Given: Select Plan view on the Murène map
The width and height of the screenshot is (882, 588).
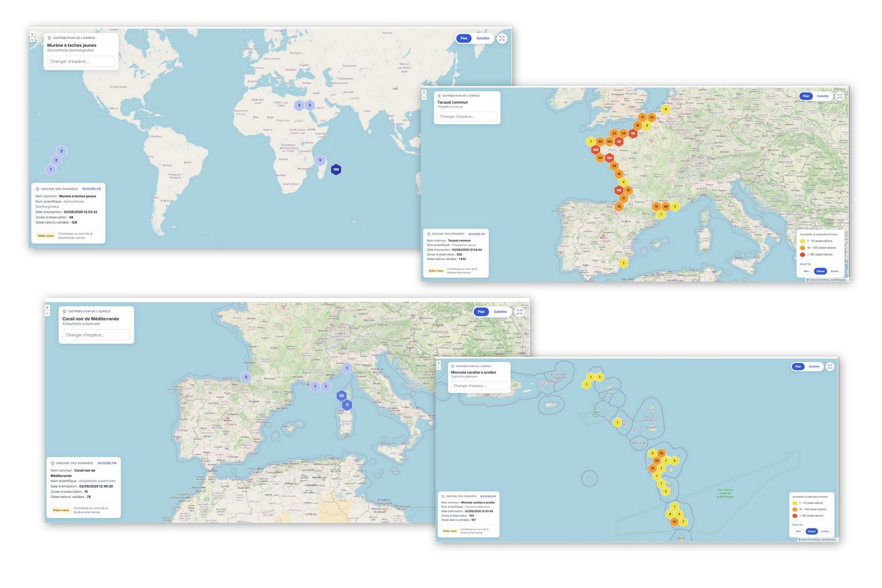Looking at the screenshot, I should pyautogui.click(x=464, y=39).
